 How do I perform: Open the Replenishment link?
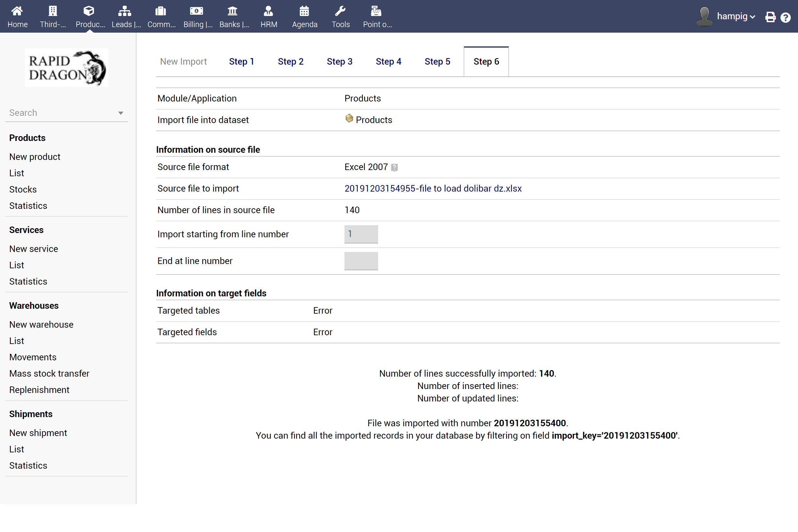[39, 389]
